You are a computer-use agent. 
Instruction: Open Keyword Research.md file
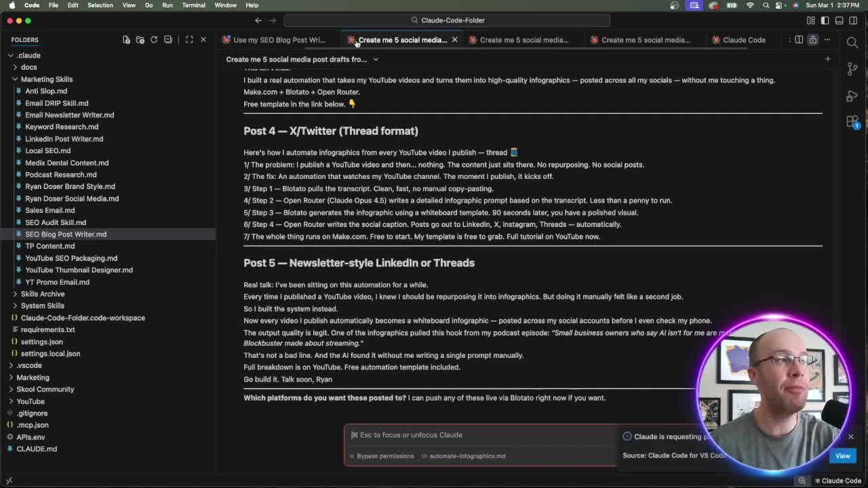pos(62,127)
